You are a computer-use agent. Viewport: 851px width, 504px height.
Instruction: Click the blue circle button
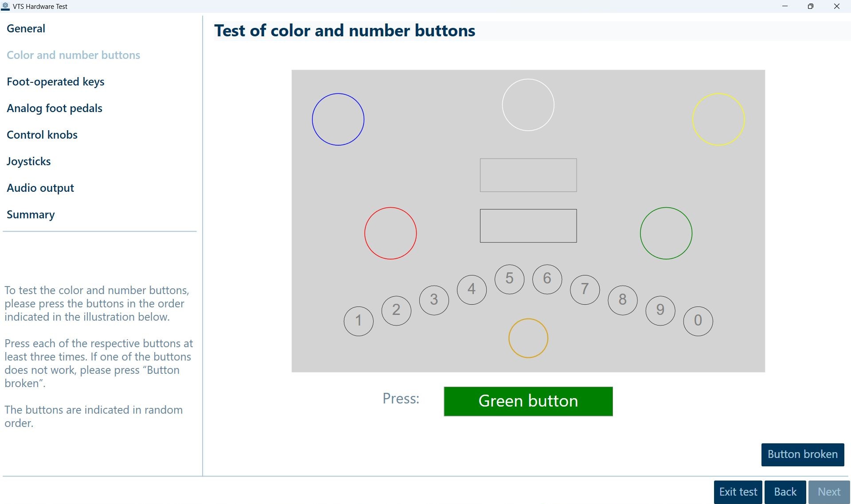(338, 119)
